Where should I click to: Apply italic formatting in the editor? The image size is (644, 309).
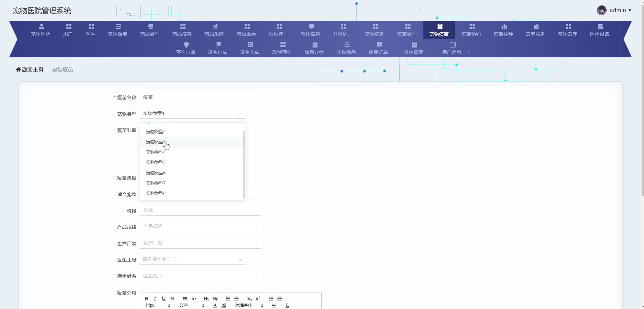[x=155, y=299]
